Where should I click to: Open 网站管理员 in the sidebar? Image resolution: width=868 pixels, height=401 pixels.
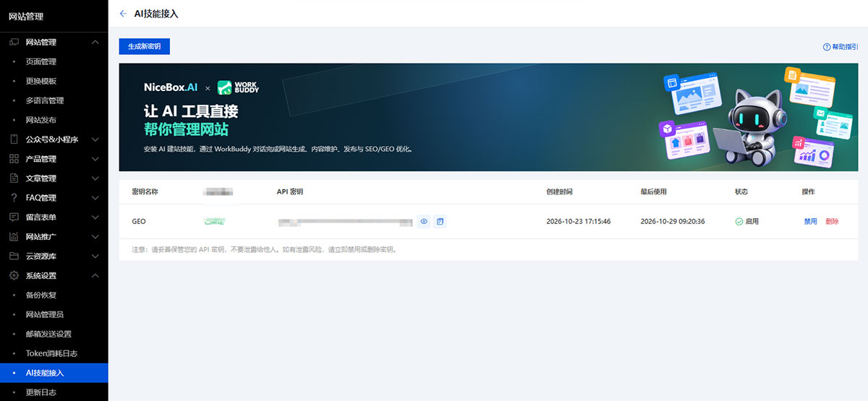click(45, 315)
